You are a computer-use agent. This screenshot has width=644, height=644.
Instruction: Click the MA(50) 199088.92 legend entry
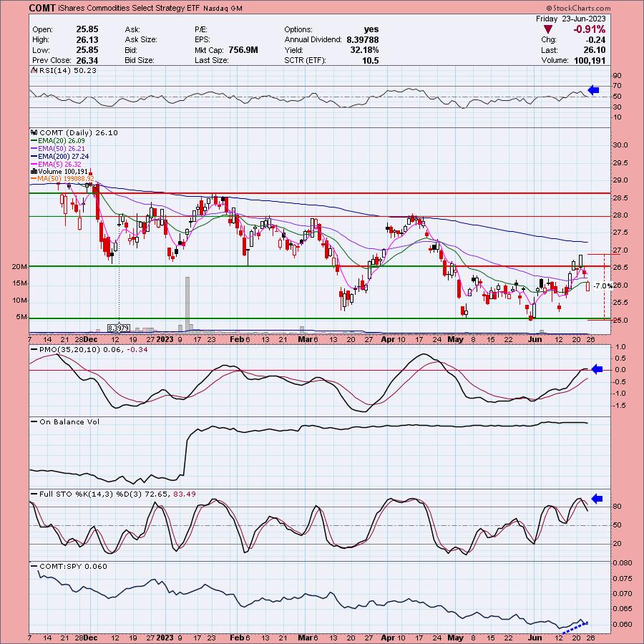(62, 179)
